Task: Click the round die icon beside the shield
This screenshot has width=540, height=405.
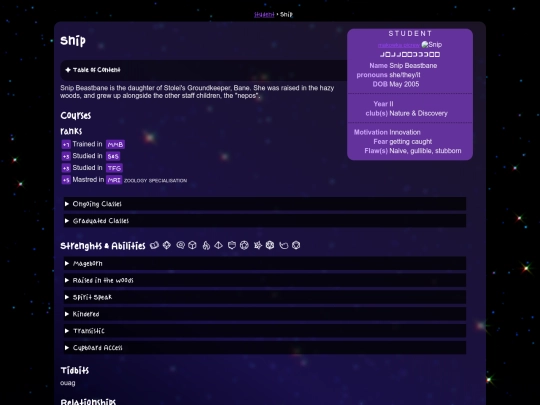Action: 244,245
